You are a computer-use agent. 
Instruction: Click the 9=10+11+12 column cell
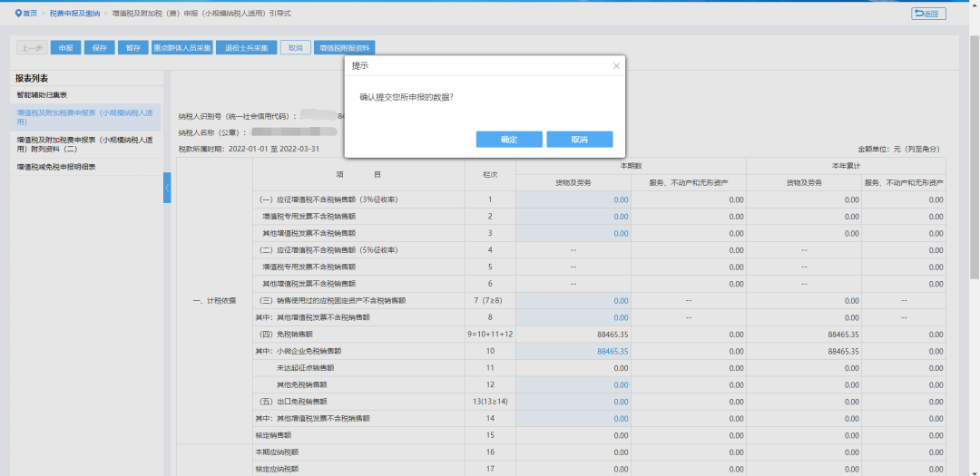point(490,335)
